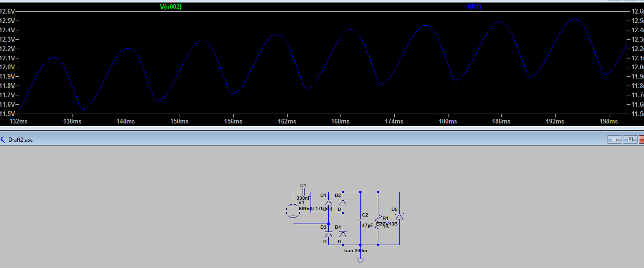Click diode D4 symbol in bridge
Viewport: 644px width, 268px height.
click(x=343, y=234)
